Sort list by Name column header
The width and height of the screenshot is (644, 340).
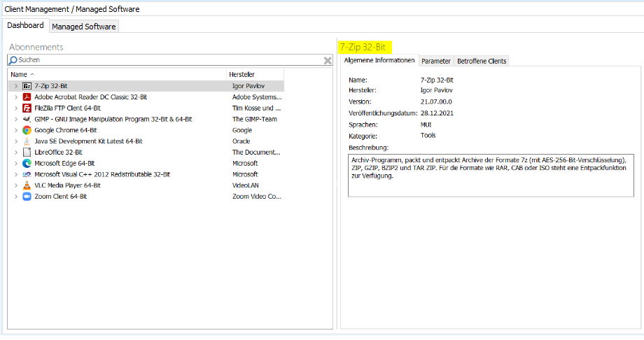coord(19,74)
